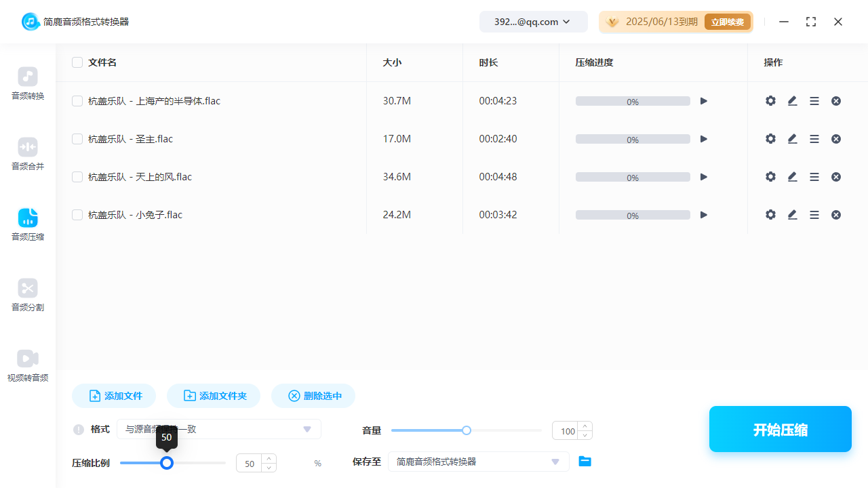Screen dimensions: 868x488
Task: Play 杭盖乐队 - 上海产的半导体.flac
Action: (x=703, y=100)
